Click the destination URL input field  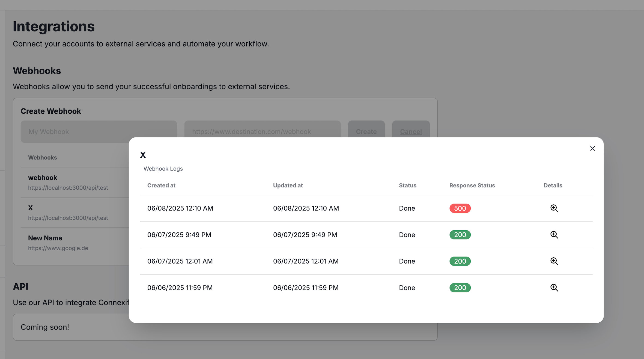coord(262,131)
